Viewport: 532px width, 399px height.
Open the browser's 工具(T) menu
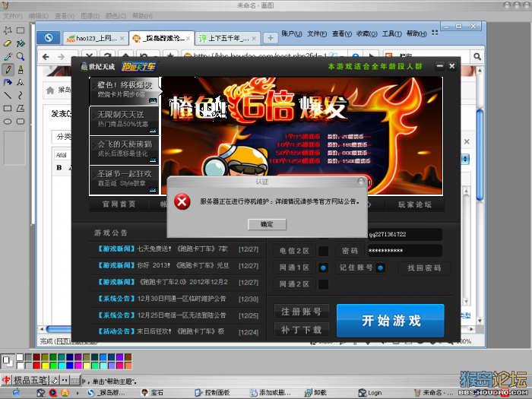pyautogui.click(x=392, y=33)
